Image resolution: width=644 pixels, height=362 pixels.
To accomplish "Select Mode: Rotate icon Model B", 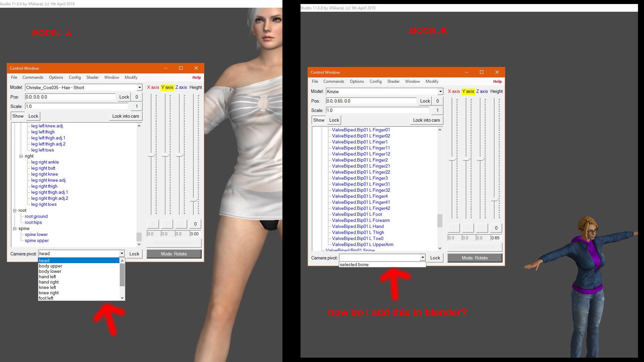I will click(475, 257).
